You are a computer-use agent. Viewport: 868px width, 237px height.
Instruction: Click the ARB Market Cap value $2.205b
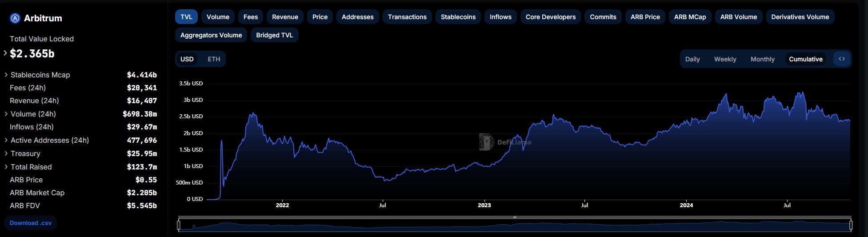click(x=142, y=193)
